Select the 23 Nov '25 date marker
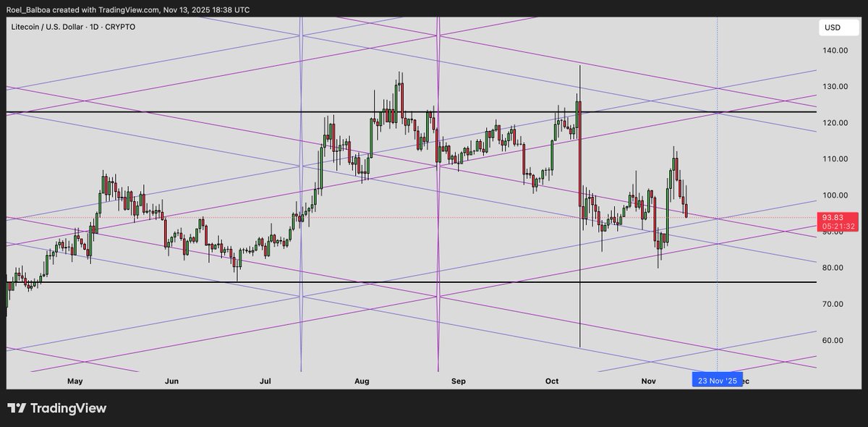Viewport: 868px width, 427px height. tap(718, 380)
